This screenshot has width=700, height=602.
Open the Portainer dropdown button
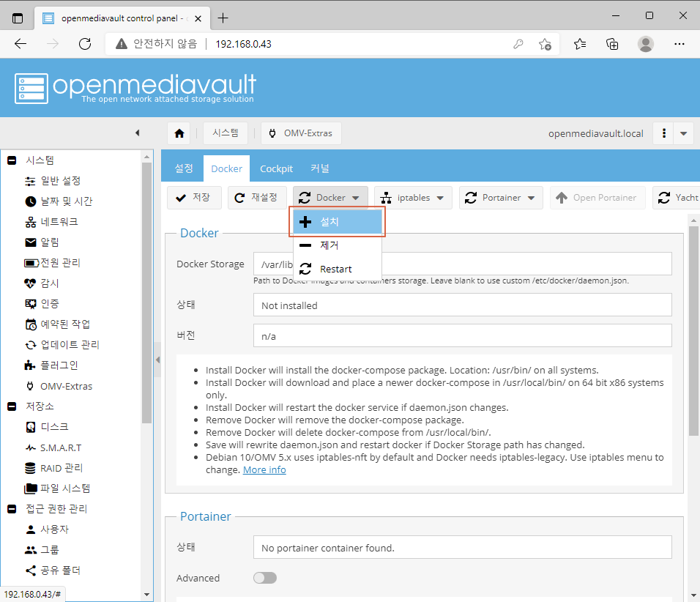click(501, 198)
